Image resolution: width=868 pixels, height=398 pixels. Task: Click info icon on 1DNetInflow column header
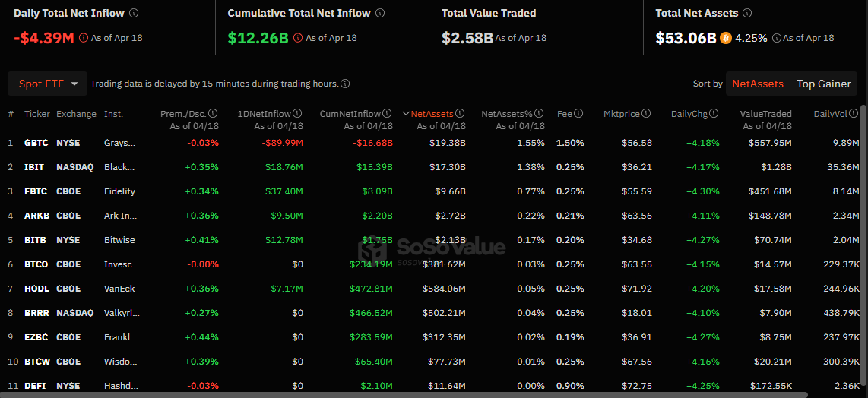tap(297, 113)
